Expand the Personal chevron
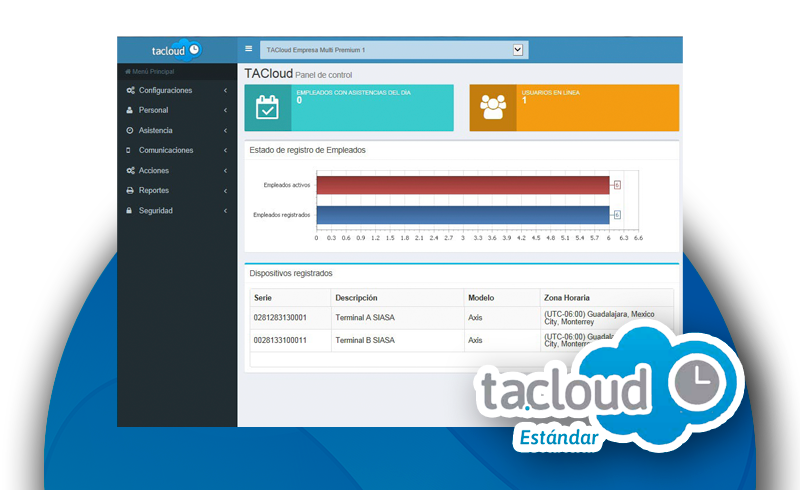Screen dimensions: 800x490 225,110
